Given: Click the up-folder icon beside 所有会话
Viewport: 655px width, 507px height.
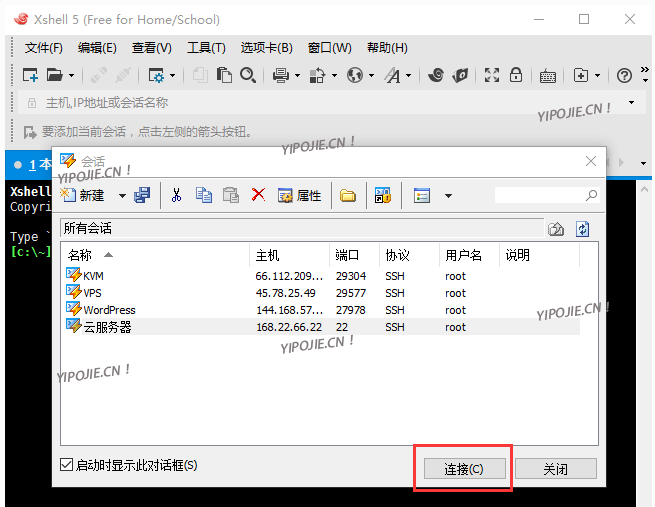Looking at the screenshot, I should (x=556, y=229).
